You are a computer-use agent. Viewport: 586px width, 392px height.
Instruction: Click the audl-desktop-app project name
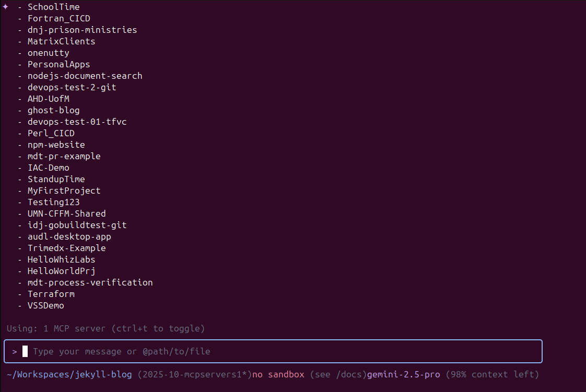(69, 236)
